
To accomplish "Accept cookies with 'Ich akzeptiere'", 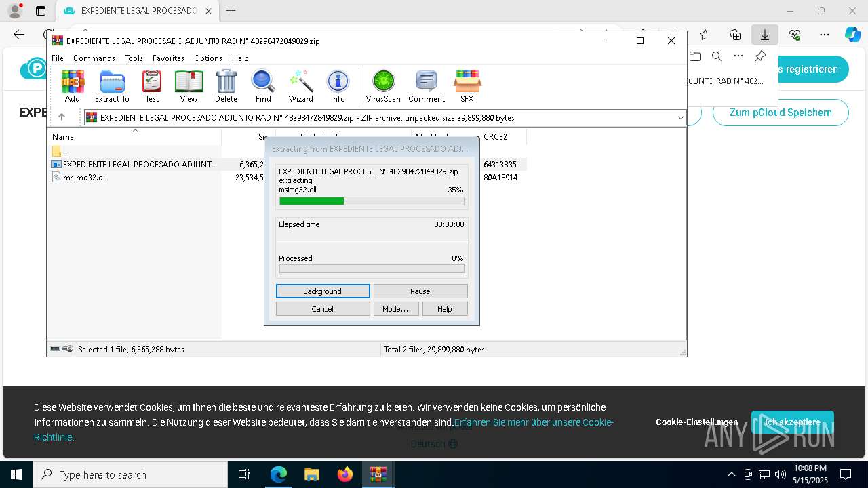I will (x=793, y=422).
